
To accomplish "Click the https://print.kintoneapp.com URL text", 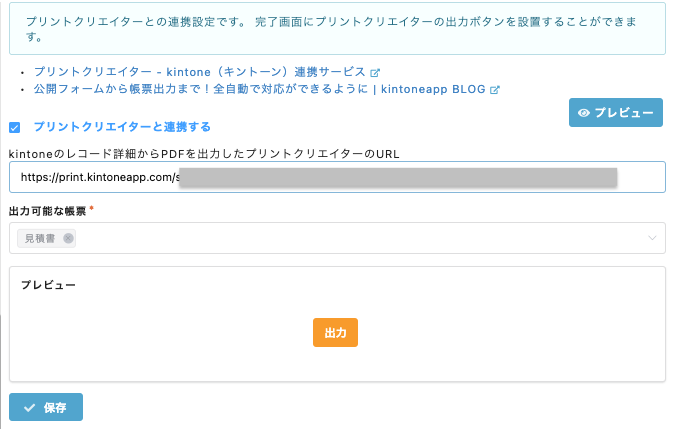I will tap(100, 177).
